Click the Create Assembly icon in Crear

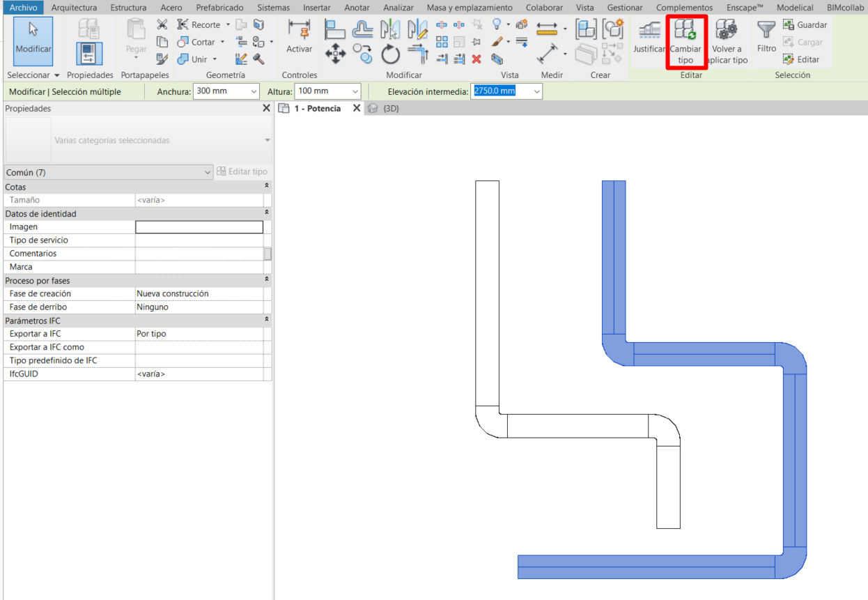pos(586,29)
